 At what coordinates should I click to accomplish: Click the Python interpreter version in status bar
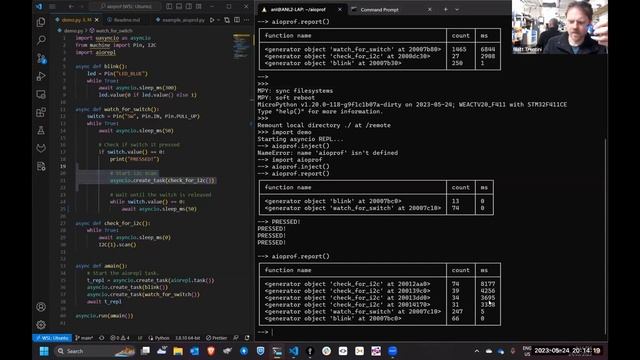click(x=188, y=338)
